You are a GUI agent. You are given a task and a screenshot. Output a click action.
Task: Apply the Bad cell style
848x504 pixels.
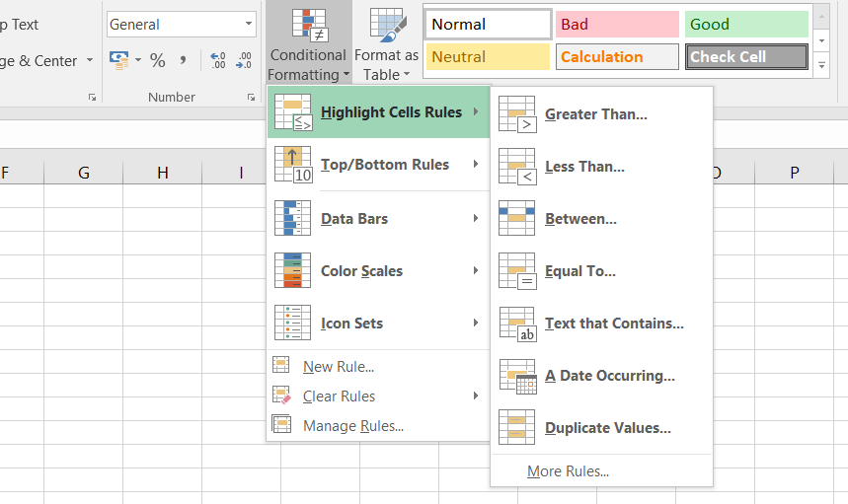click(617, 25)
